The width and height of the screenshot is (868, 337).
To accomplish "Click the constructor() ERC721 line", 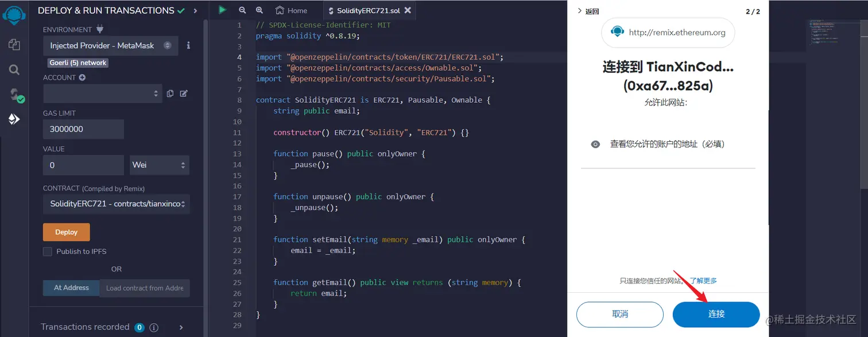I will pyautogui.click(x=371, y=132).
